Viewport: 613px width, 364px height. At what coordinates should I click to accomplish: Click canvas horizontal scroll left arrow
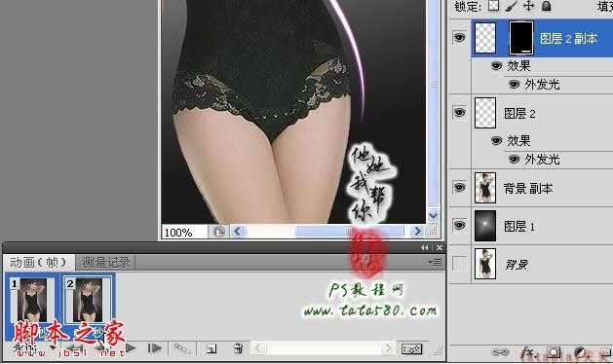coord(237,232)
